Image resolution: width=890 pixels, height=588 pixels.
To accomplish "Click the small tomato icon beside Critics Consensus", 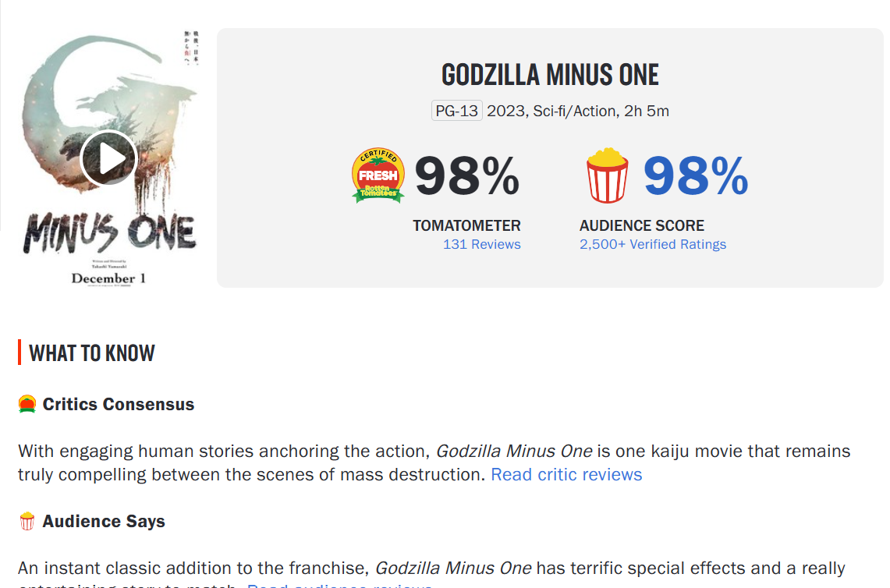I will click(x=27, y=404).
